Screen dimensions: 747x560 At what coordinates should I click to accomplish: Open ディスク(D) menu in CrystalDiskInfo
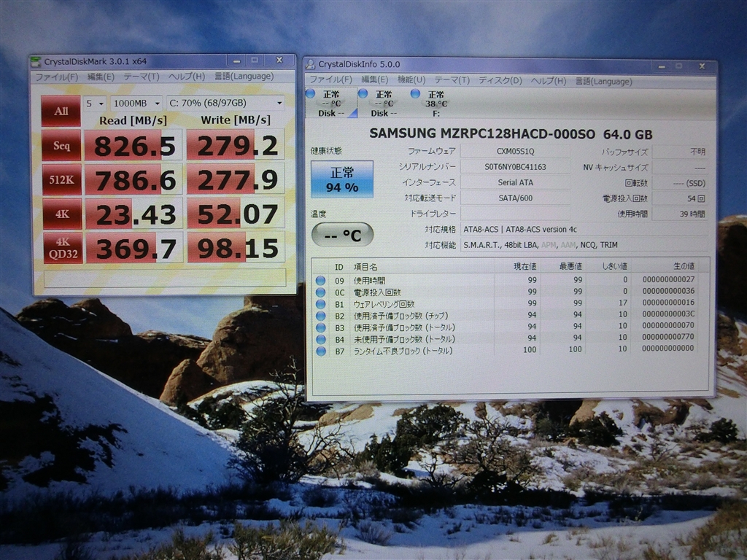tap(500, 80)
